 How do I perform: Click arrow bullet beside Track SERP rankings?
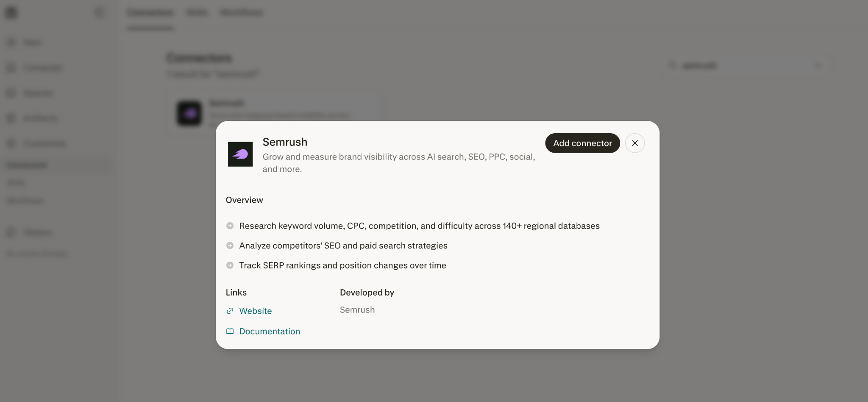coord(230,265)
